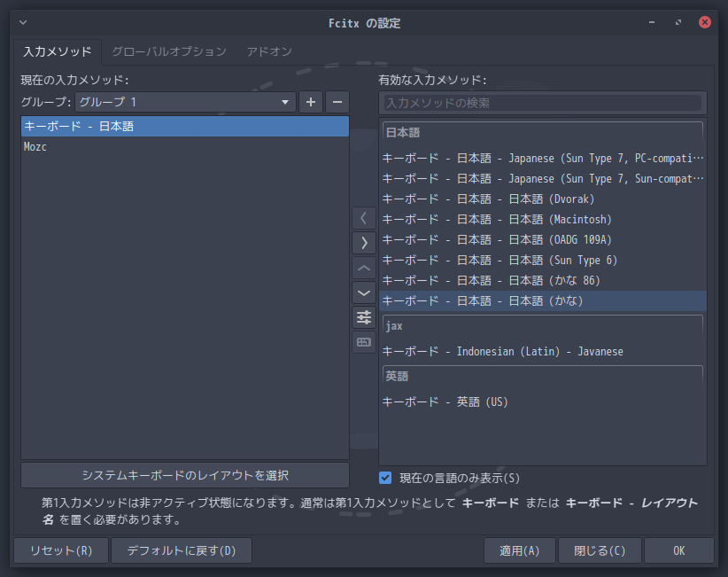Open configure settings for selected input method

(x=364, y=318)
